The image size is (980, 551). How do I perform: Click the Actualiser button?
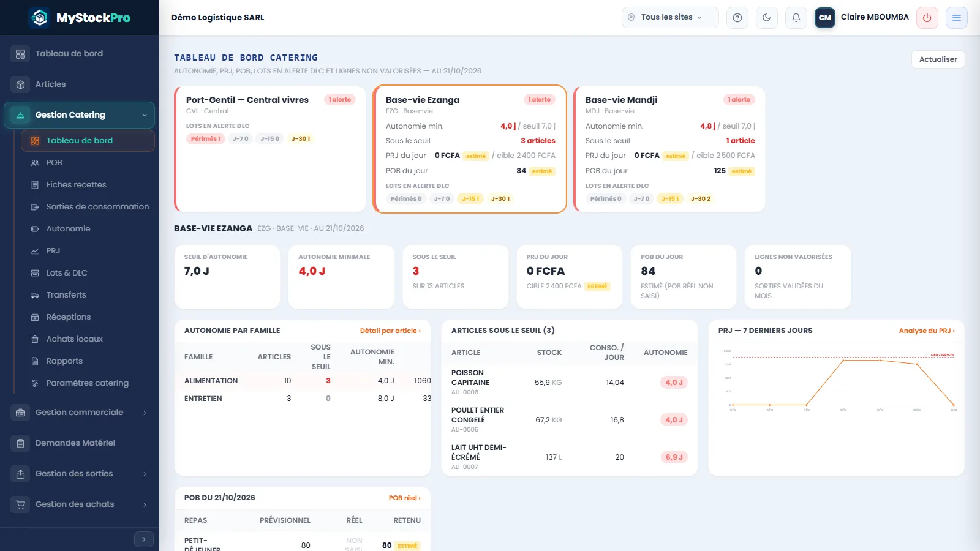pos(938,59)
